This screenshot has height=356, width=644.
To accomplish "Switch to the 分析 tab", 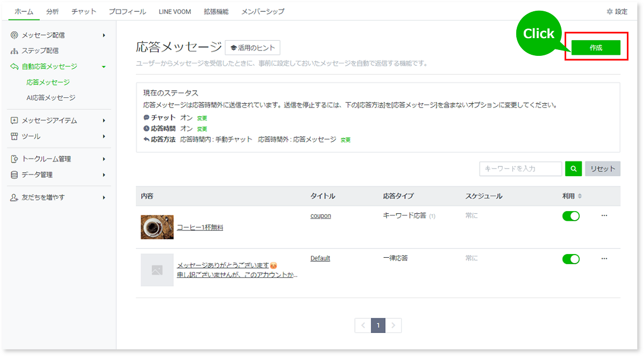I will pyautogui.click(x=53, y=11).
